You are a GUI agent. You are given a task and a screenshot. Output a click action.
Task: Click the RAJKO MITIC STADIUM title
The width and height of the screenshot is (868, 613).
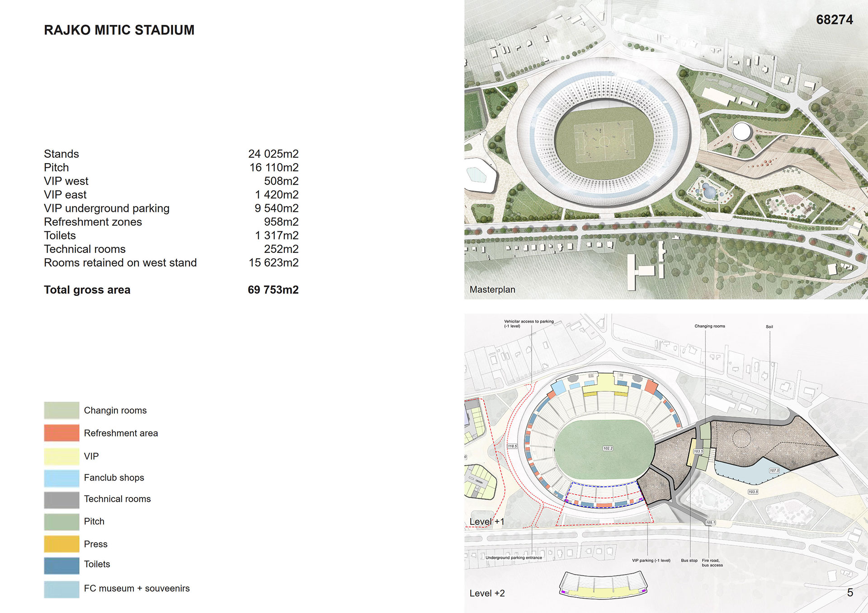[x=119, y=30]
